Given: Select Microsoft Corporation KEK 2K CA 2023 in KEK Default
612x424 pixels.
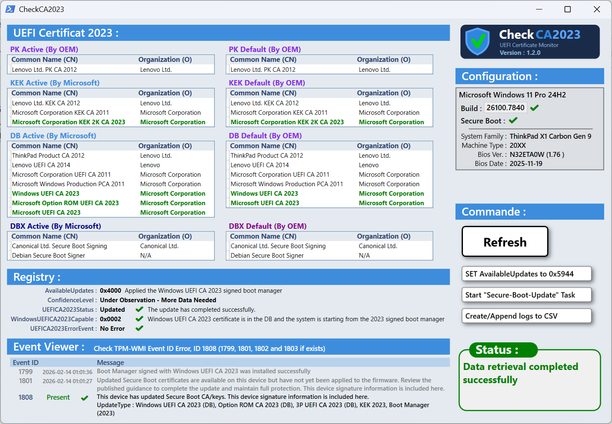Looking at the screenshot, I should pyautogui.click(x=329, y=122).
